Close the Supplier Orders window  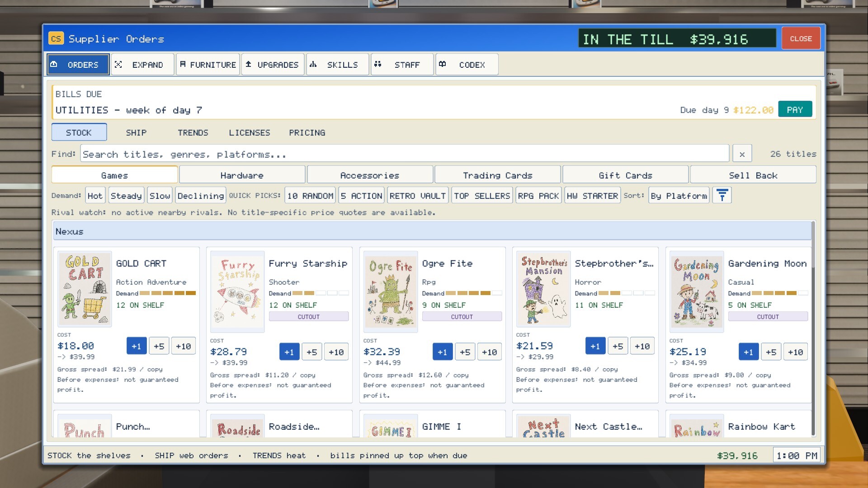[x=801, y=39]
